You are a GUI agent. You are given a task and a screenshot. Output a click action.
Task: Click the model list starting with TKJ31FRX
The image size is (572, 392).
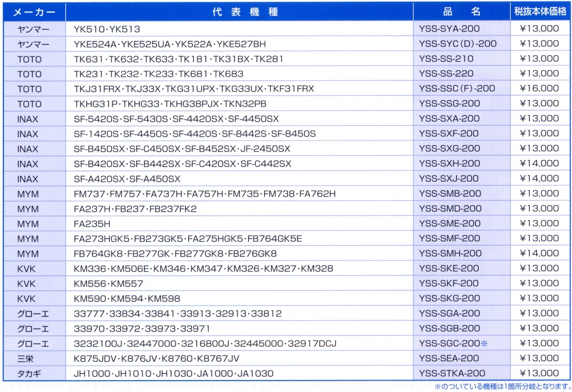click(x=194, y=89)
